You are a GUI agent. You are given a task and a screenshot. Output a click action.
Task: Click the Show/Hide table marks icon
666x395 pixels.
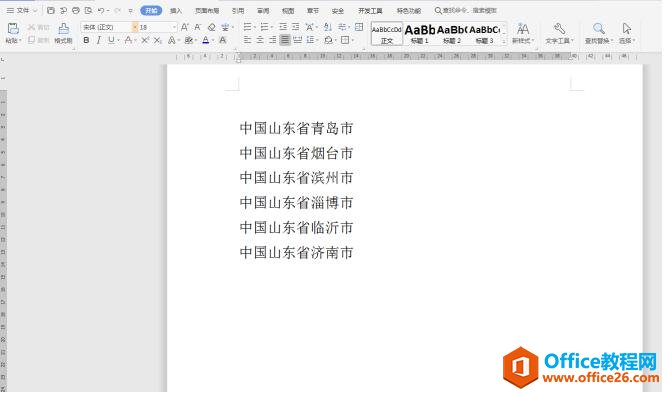359,27
